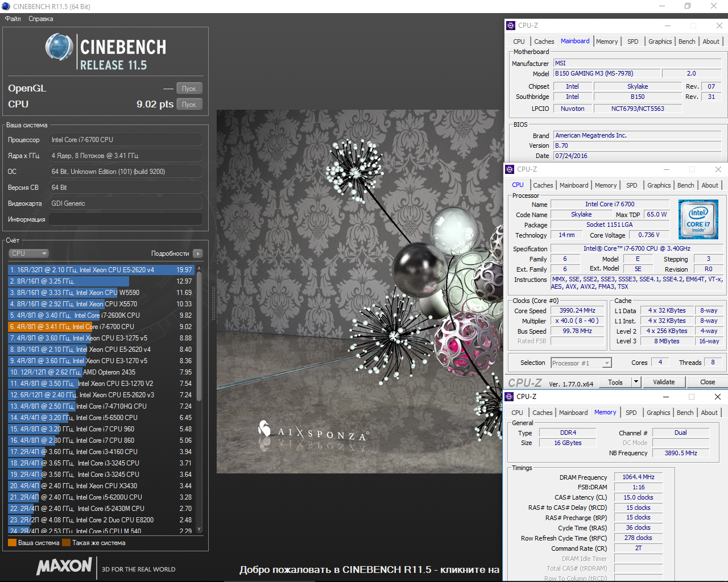Click the Процессор field Intel Core i7-6700 CPU
Screen dimensions: 728x582
(125, 140)
